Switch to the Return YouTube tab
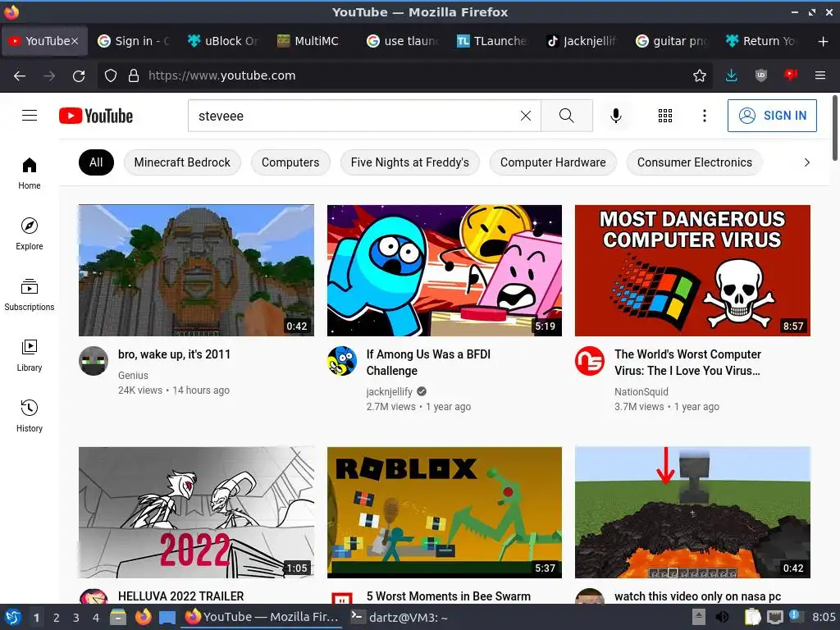840x630 pixels. point(760,41)
